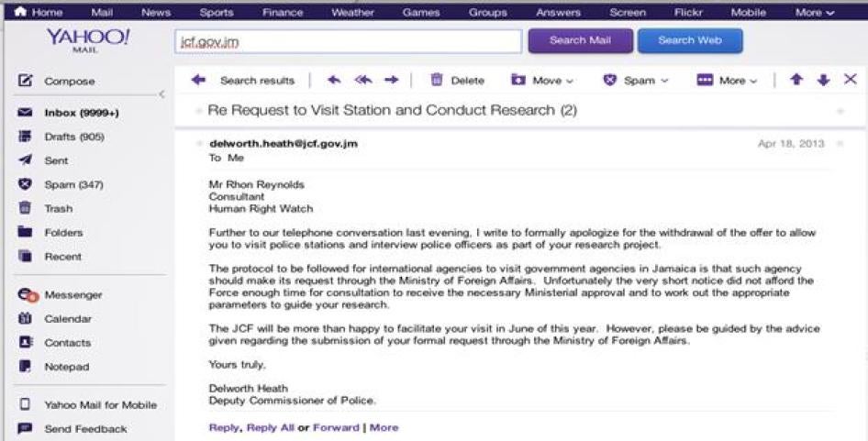Close the open email with X
The height and width of the screenshot is (441, 868).
point(850,81)
